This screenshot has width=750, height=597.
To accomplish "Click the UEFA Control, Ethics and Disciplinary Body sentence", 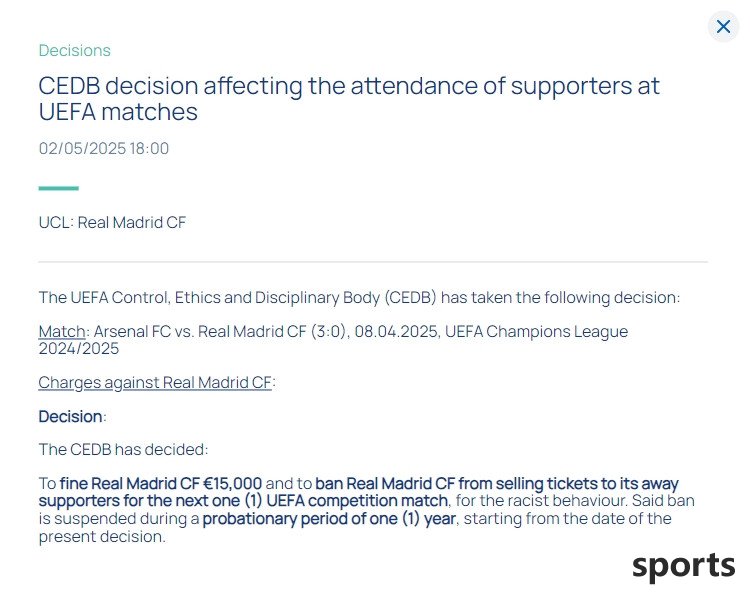I will (359, 298).
